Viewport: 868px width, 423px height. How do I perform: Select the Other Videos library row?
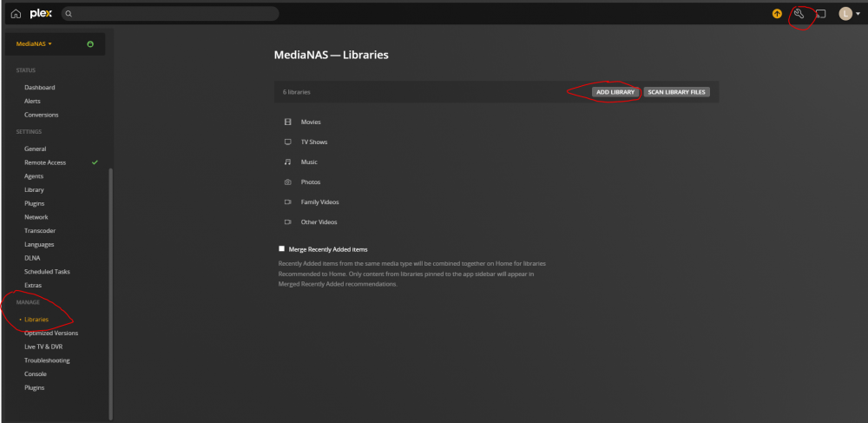coord(496,222)
